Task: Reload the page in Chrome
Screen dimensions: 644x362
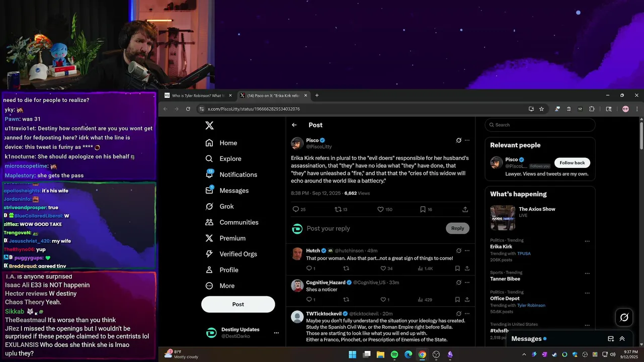Action: (x=188, y=109)
